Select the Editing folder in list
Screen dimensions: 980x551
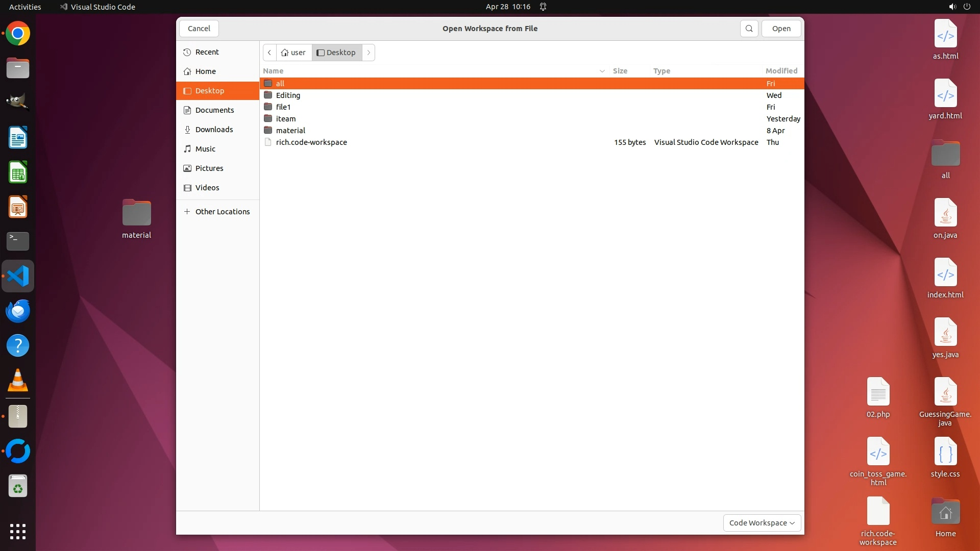288,95
